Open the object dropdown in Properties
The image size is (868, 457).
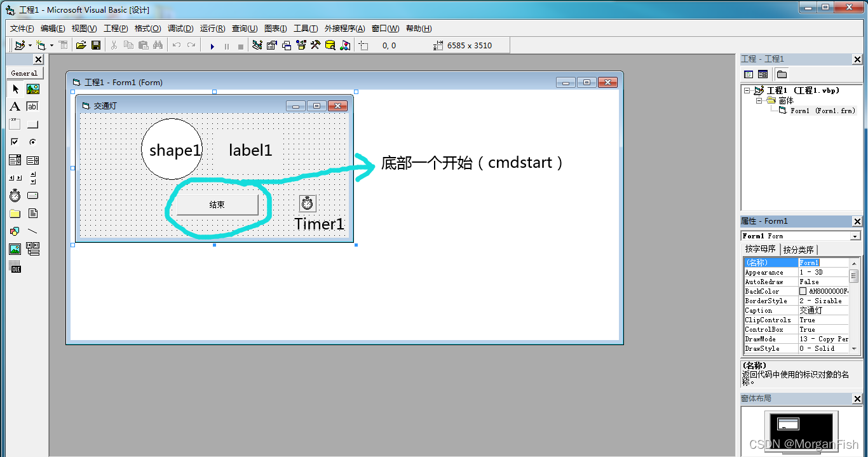point(855,236)
